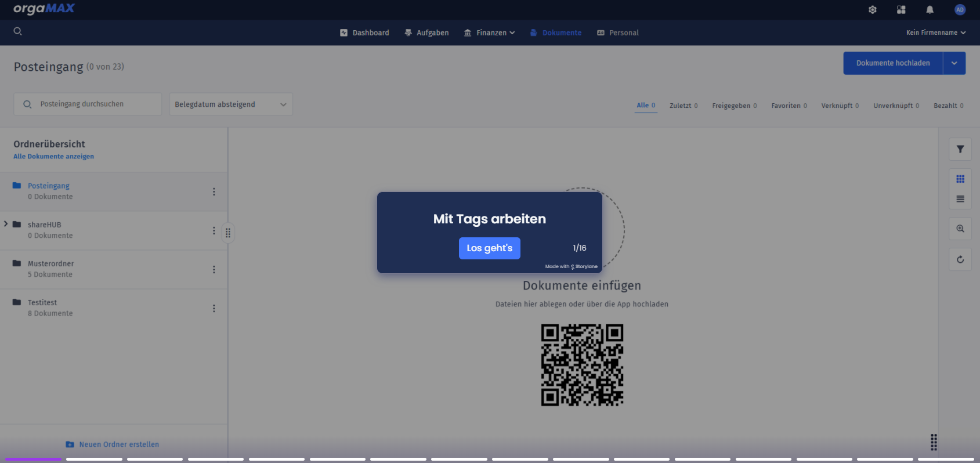Click the 8 Dokumente count text
Screen dimensions: 980x463
[x=50, y=313]
